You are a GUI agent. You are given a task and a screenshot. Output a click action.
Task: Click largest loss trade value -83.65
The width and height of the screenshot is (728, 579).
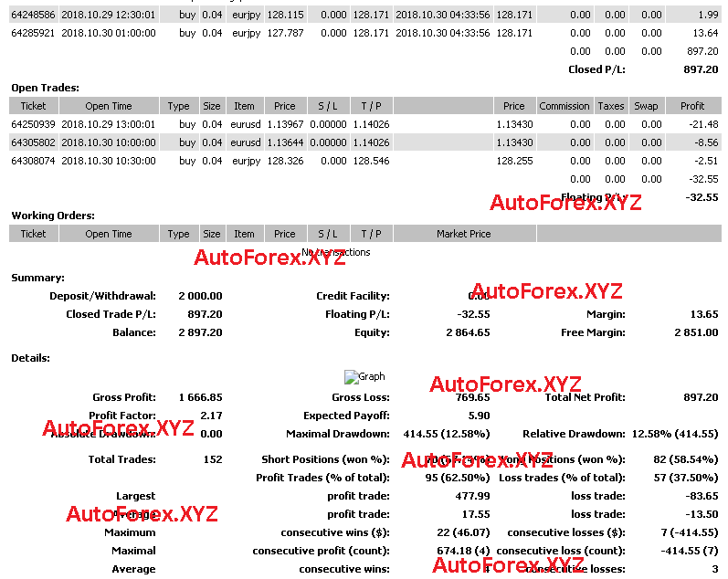(702, 496)
